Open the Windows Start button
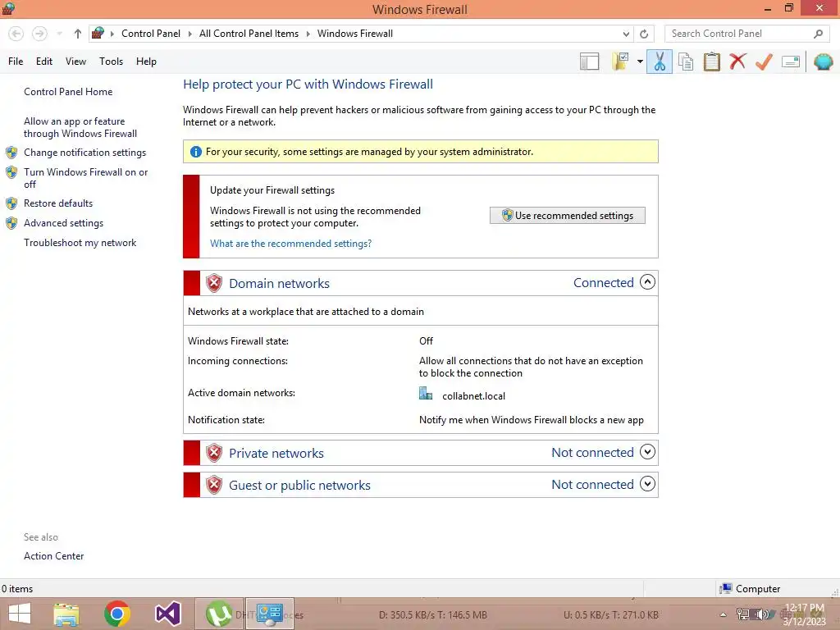Image resolution: width=840 pixels, height=630 pixels. click(20, 614)
